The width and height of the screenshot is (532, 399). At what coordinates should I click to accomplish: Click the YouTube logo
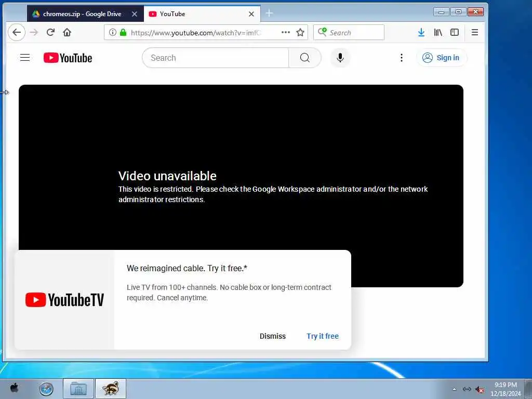pos(68,58)
